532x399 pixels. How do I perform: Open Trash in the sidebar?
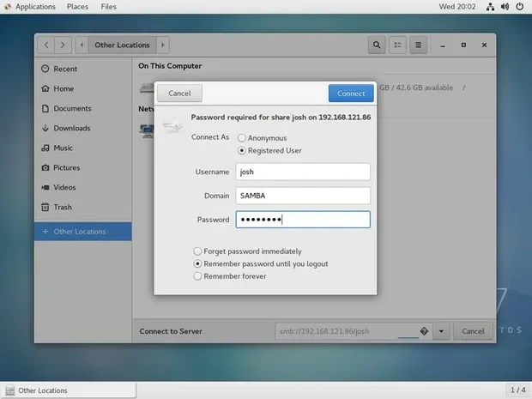[x=82, y=207]
